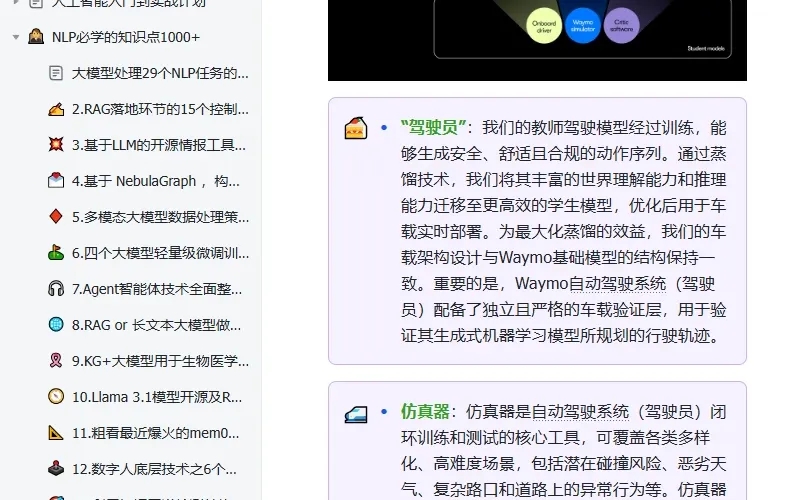Click the Critic software circle in diagram
Image resolution: width=808 pixels, height=500 pixels.
click(621, 26)
